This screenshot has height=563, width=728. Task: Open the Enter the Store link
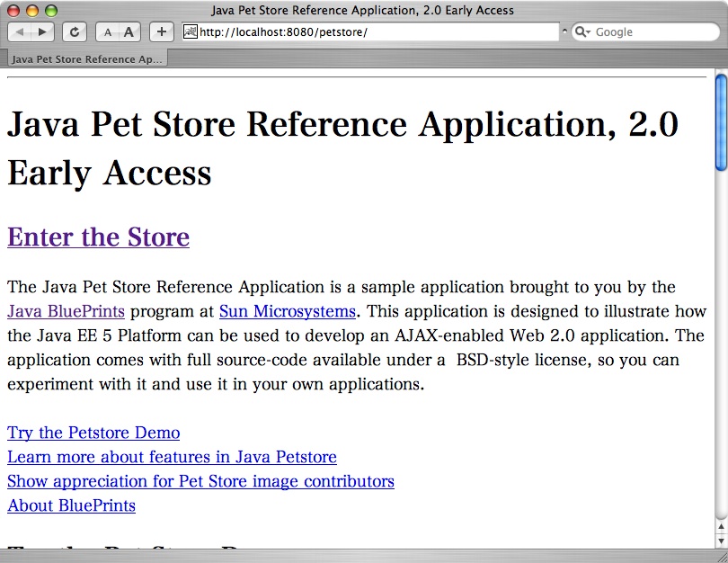pos(98,237)
